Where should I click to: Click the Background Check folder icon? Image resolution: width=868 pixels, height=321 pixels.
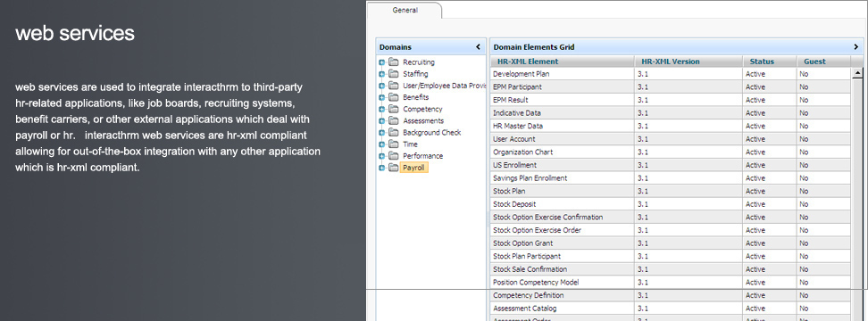pyautogui.click(x=393, y=132)
